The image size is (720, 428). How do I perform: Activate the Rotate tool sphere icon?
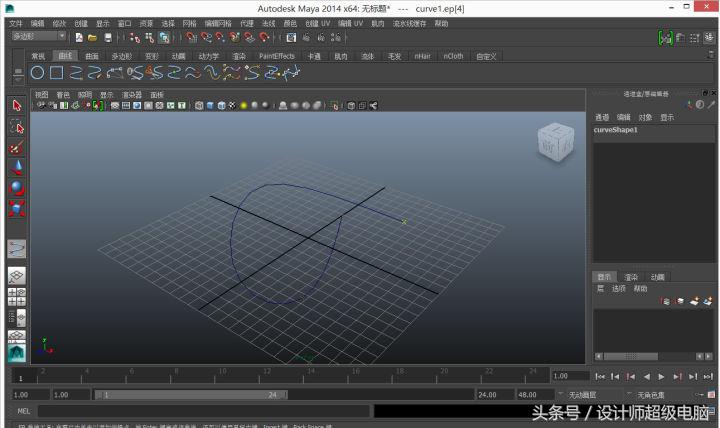17,188
